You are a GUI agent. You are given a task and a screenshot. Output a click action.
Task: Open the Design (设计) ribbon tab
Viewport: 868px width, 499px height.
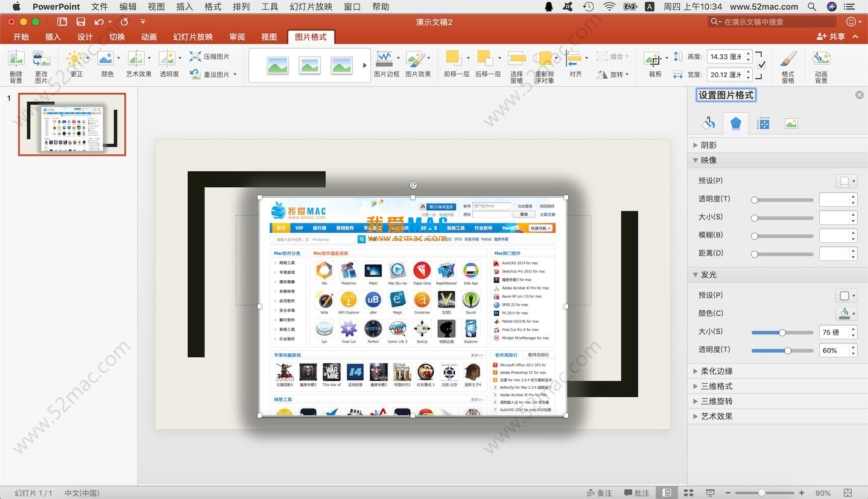85,37
